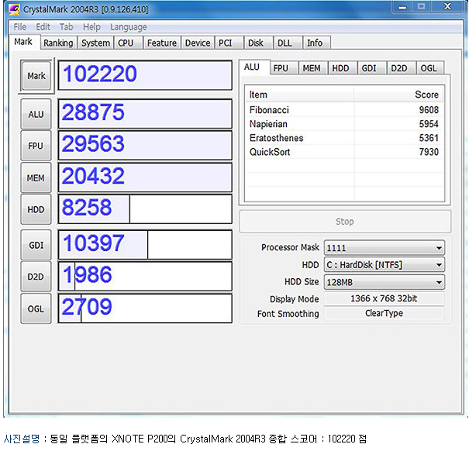Open the File menu
This screenshot has width=476, height=451.
tap(19, 27)
